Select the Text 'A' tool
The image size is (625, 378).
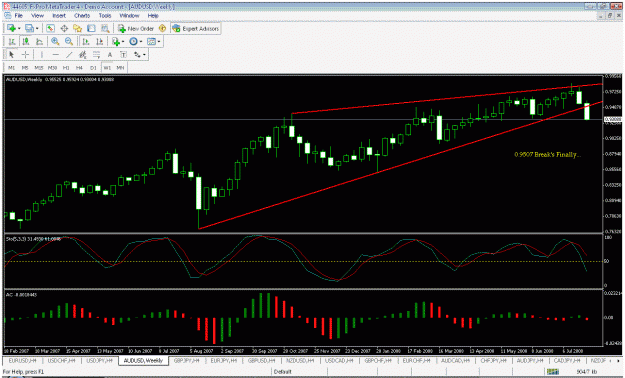(110, 55)
